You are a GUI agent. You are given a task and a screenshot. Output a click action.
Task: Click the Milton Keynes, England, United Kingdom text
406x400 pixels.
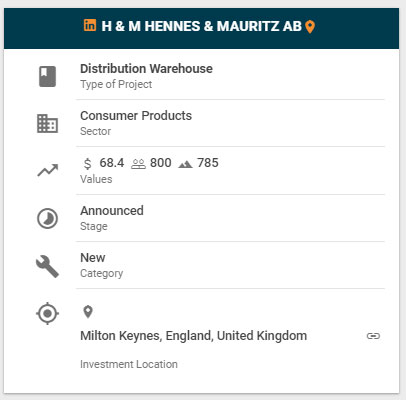pos(194,336)
